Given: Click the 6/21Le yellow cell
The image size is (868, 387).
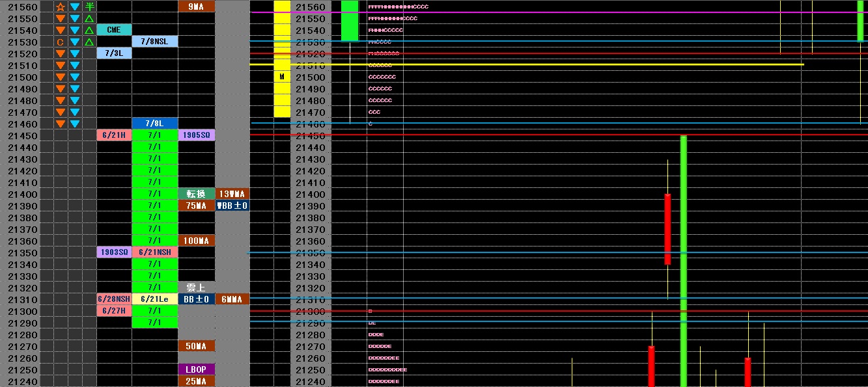Looking at the screenshot, I should 154,299.
